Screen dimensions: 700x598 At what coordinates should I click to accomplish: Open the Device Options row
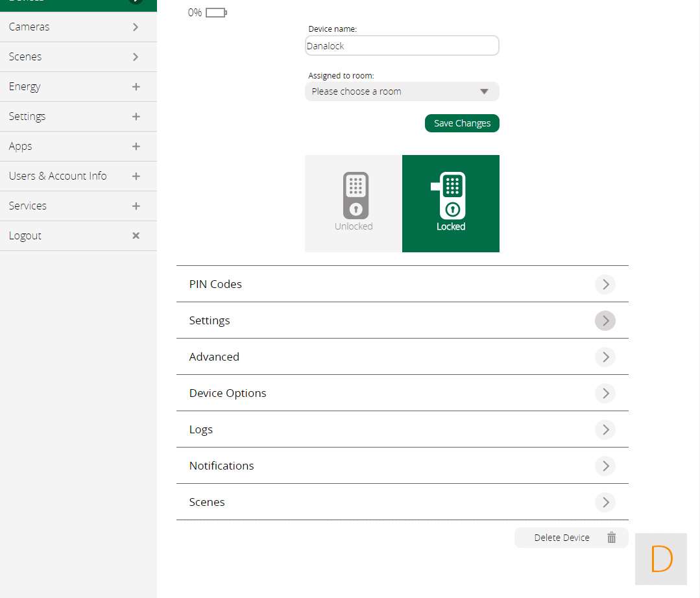click(402, 393)
